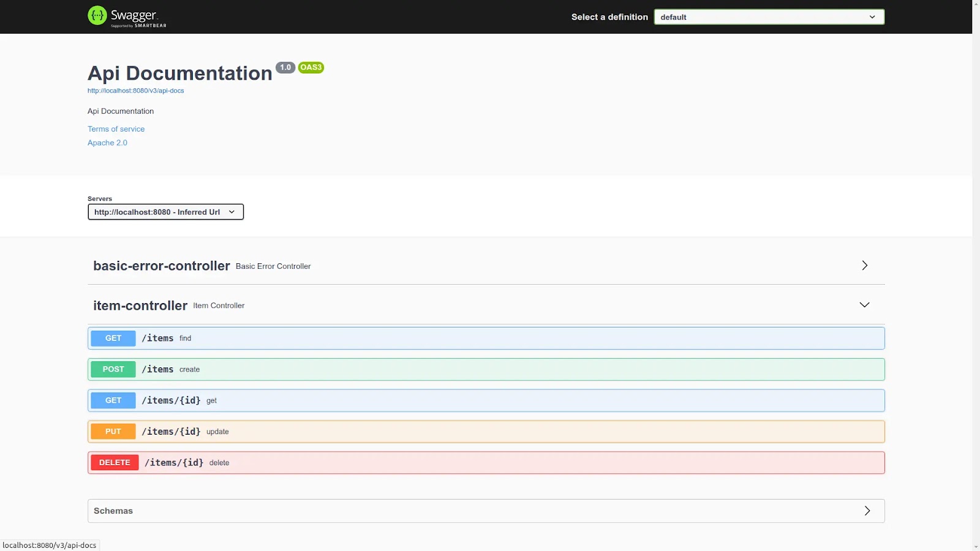Open the Select a definition dropdown
Image resolution: width=980 pixels, height=551 pixels.
coord(769,17)
